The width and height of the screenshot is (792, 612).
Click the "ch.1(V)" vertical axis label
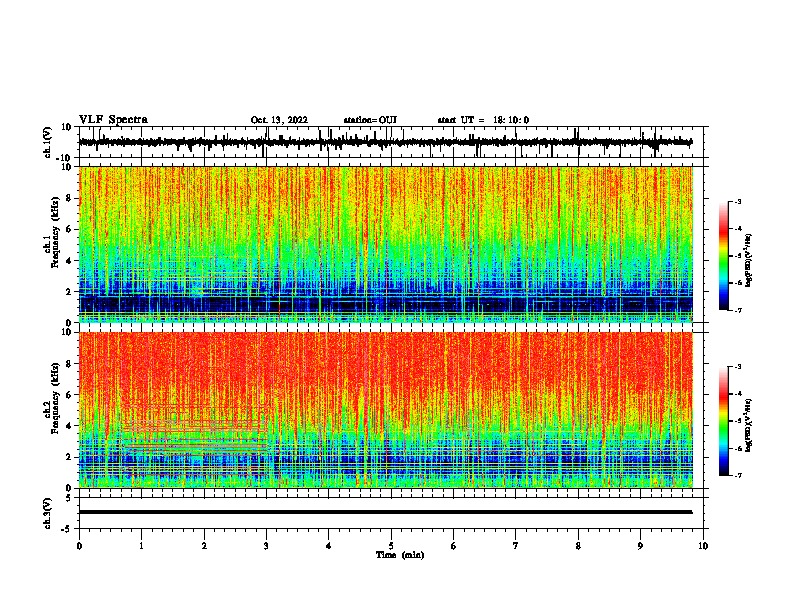point(48,142)
